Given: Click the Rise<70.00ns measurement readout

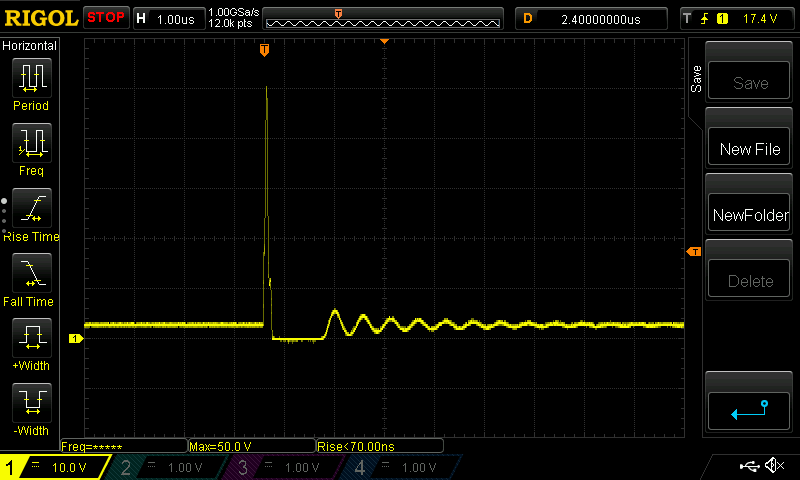Looking at the screenshot, I should coord(380,446).
